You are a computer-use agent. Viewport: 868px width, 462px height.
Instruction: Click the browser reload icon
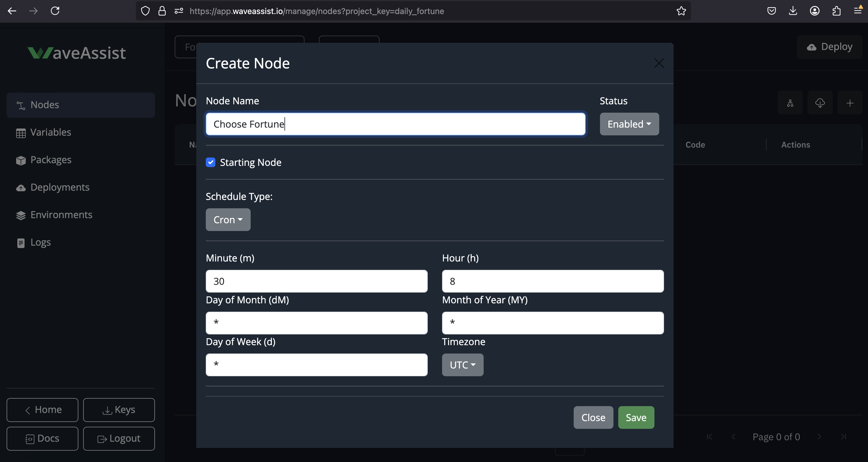[x=55, y=11]
